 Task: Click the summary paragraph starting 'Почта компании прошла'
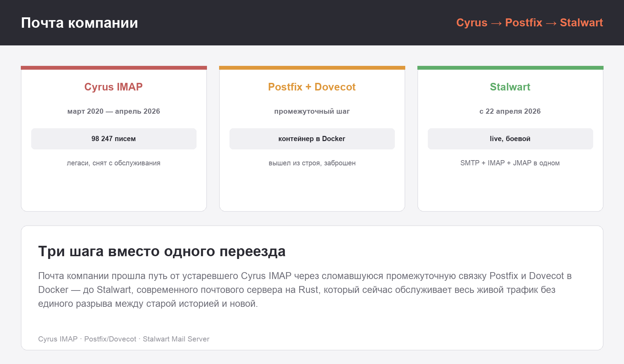(305, 290)
